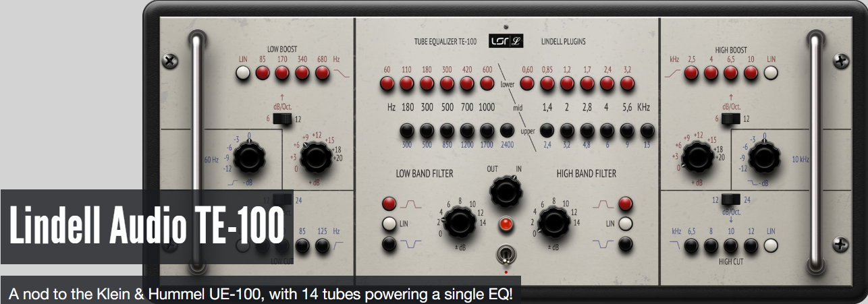868x304 pixels.
Task: Select the red 1,2 kHz lower-row button
Action: (x=568, y=84)
